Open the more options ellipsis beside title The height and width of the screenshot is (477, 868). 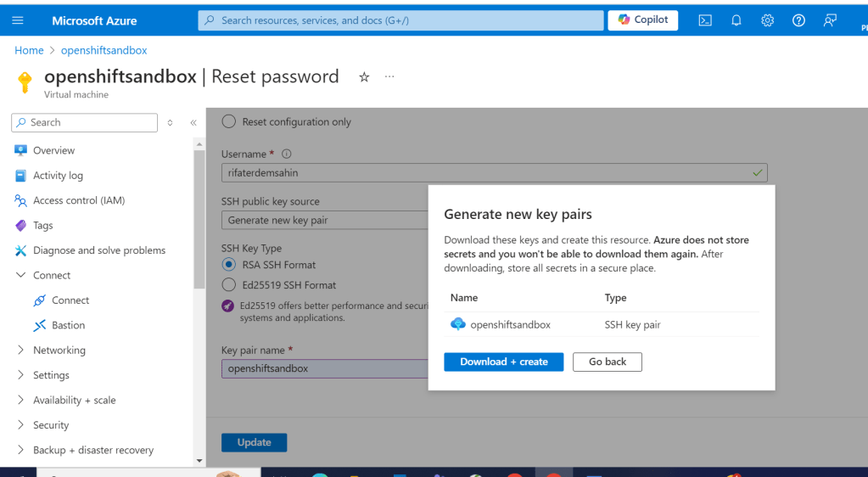click(389, 76)
